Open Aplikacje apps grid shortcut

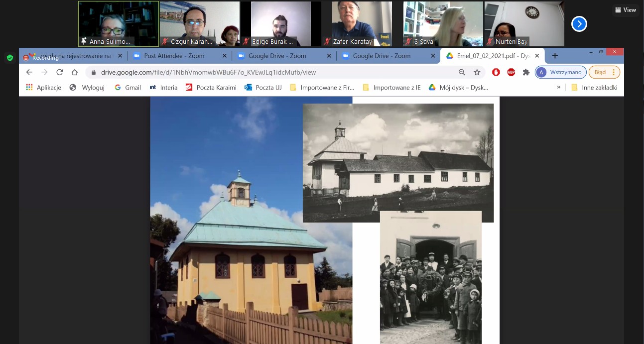click(43, 88)
